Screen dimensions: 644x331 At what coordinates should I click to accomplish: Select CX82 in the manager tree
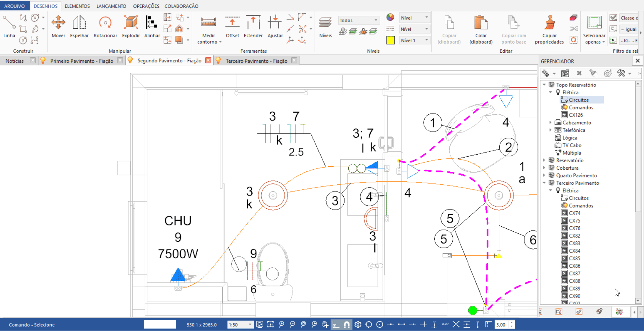574,236
